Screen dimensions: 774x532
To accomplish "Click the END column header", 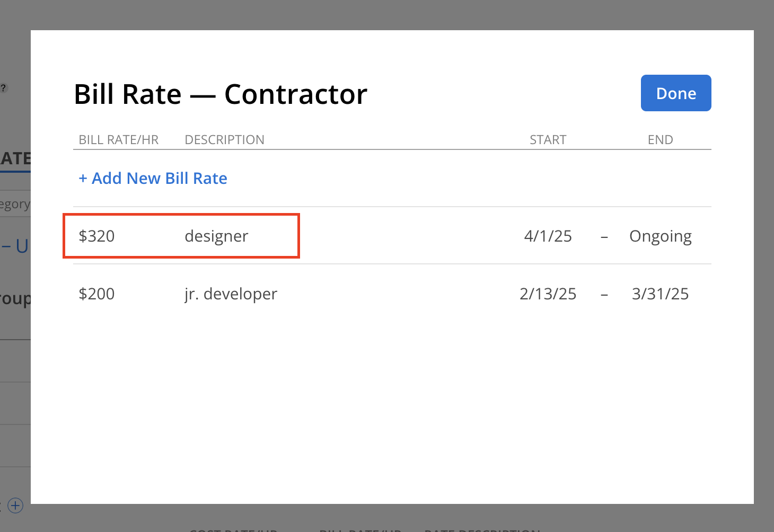I will pos(661,140).
